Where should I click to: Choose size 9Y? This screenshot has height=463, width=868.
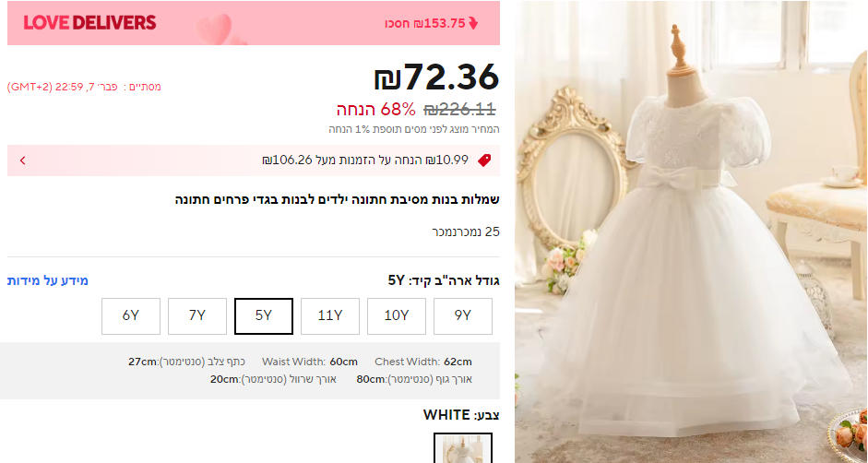click(x=463, y=316)
